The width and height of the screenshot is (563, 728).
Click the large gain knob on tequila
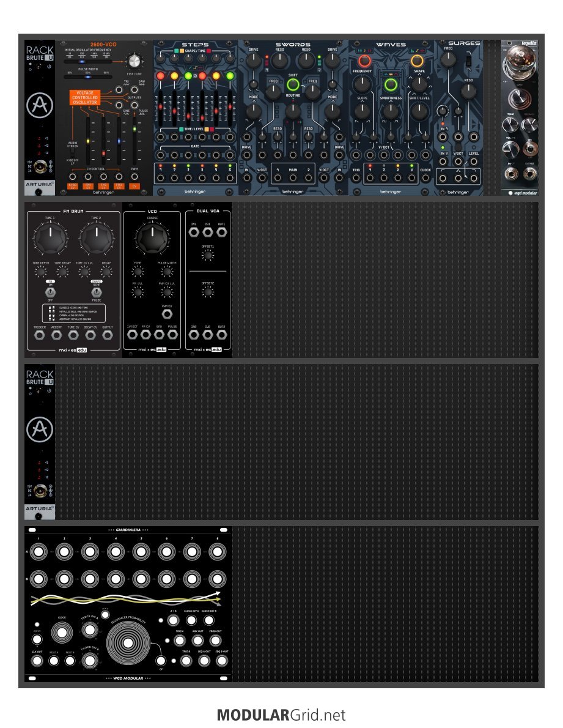click(520, 98)
